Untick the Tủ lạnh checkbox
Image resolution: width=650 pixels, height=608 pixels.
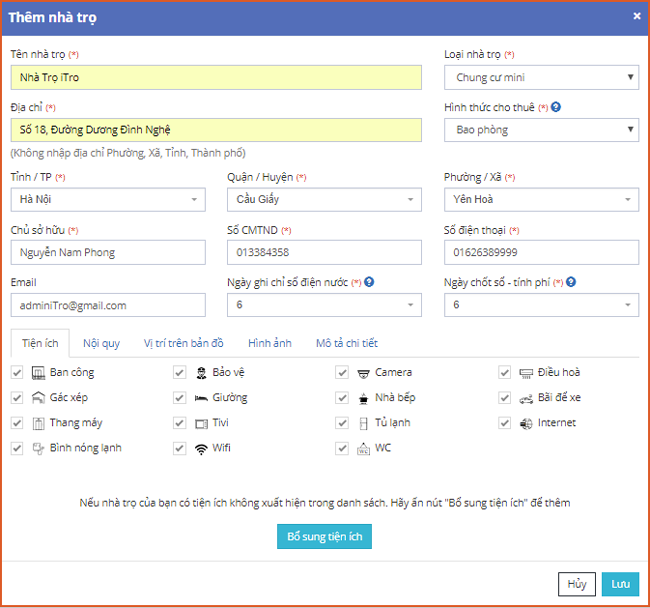tap(342, 423)
